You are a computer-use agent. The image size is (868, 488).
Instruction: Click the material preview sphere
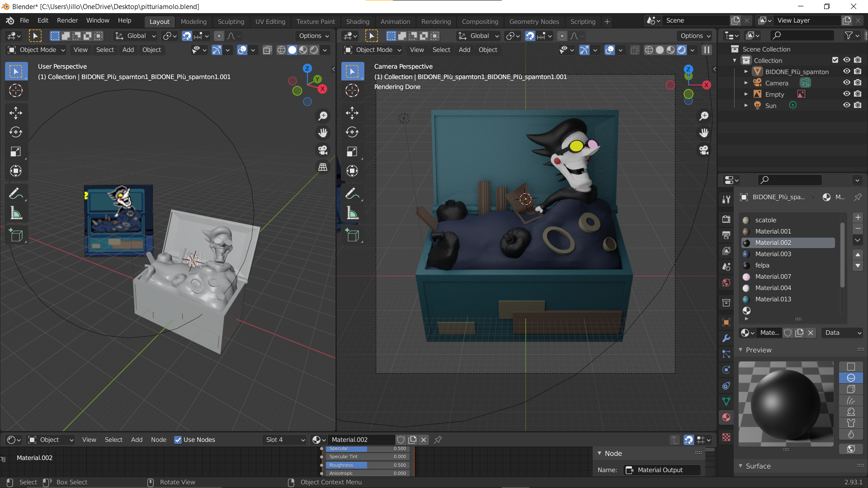[x=786, y=404]
